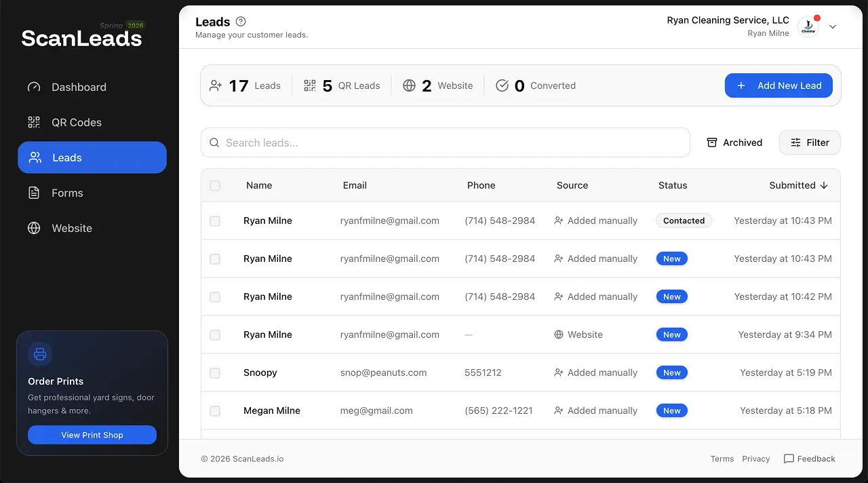Toggle the Submitted column sort arrow
This screenshot has width=868, height=483.
(824, 185)
